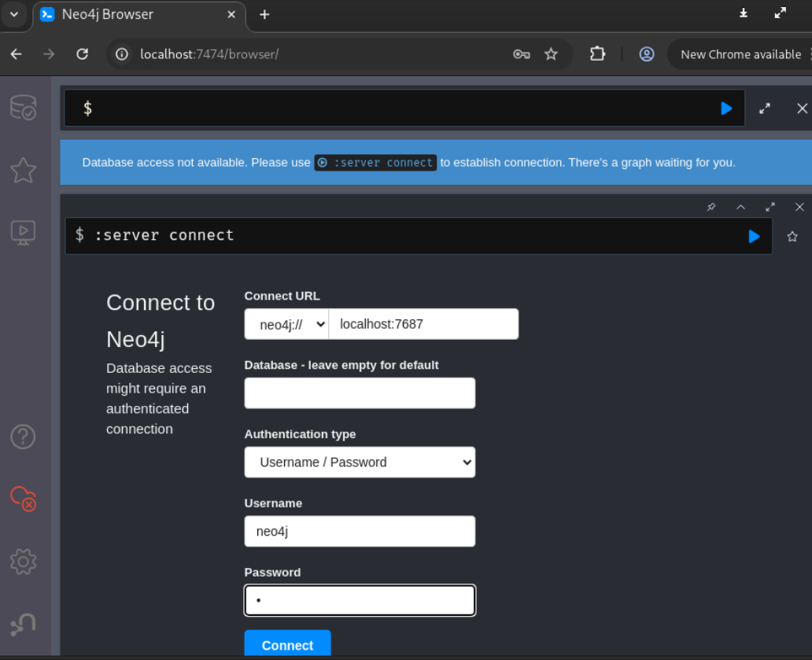This screenshot has height=660, width=812.
Task: Pin the server connect frame
Action: click(711, 207)
